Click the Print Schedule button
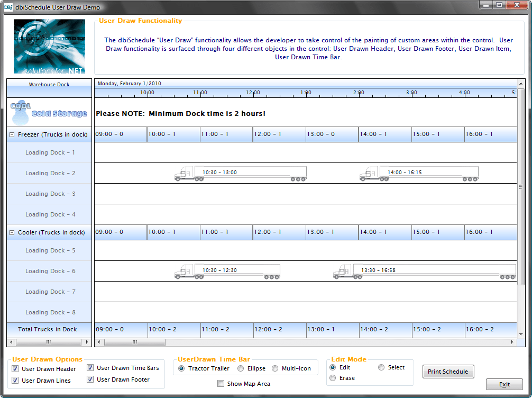 (x=448, y=372)
